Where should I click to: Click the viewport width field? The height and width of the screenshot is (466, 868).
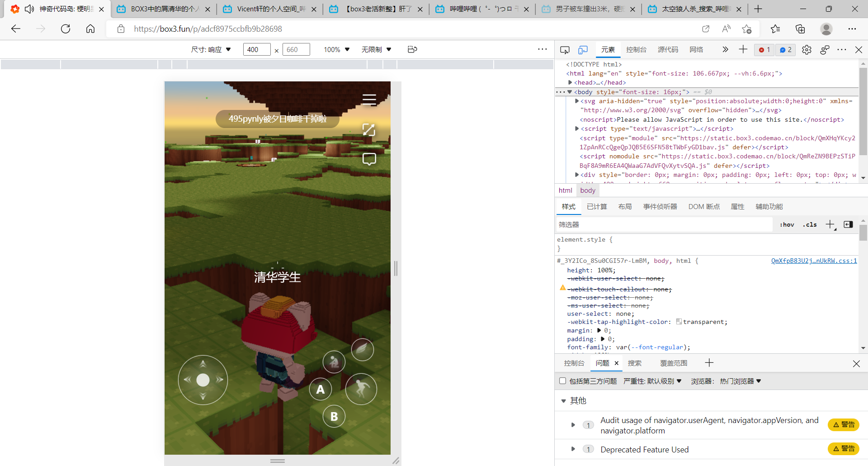(257, 49)
